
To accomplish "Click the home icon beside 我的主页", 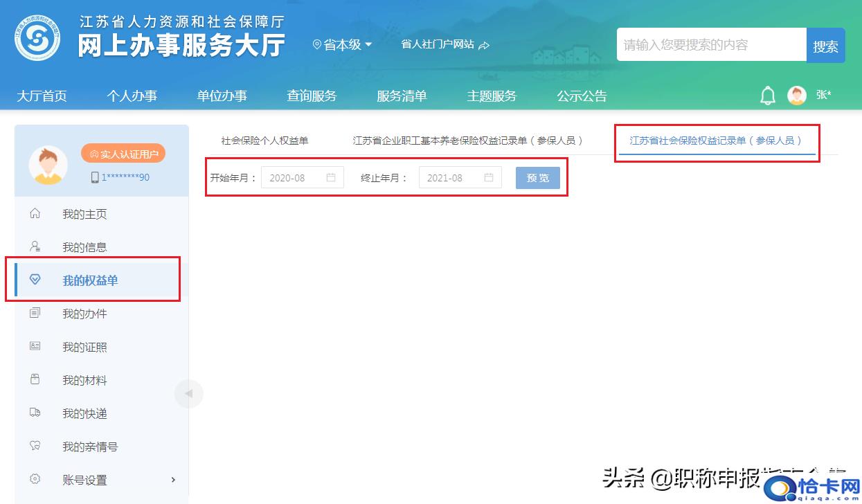I will pos(35,214).
